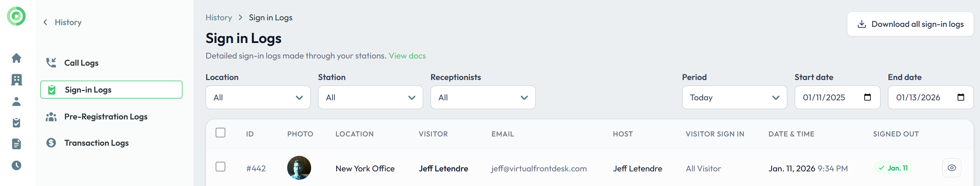Select Transaction Logs in the left menu
Viewport: 980px width, 186px height.
tap(96, 143)
